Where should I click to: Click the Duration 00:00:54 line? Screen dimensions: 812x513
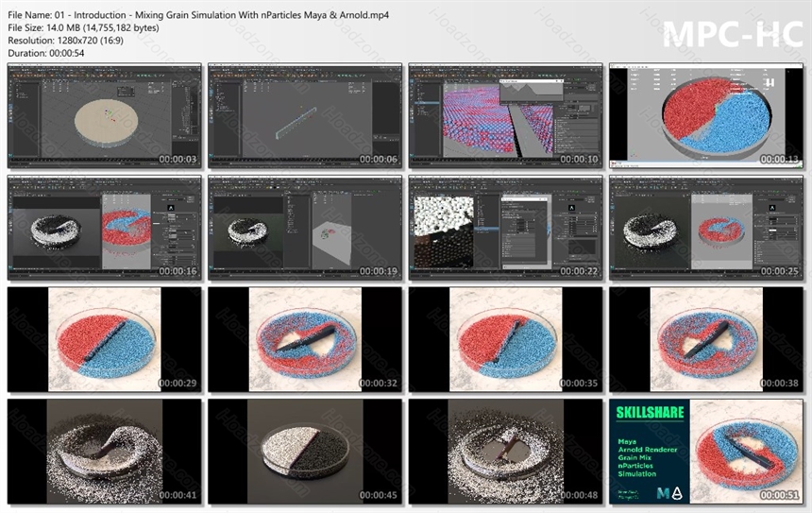[46, 53]
